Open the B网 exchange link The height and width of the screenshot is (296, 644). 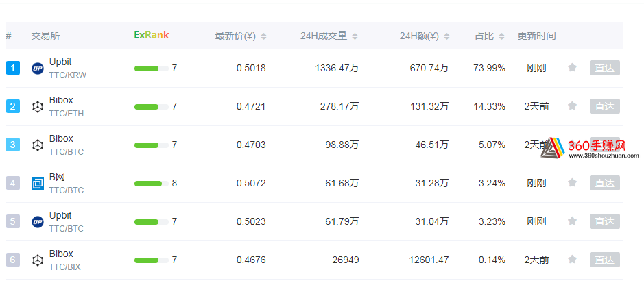(57, 177)
